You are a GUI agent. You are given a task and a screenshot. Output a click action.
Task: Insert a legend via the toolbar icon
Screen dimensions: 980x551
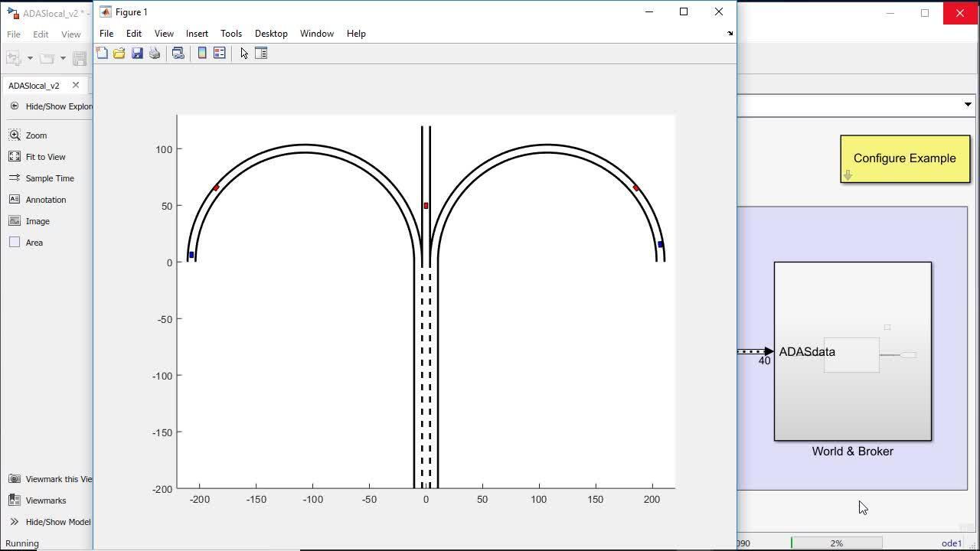click(220, 53)
